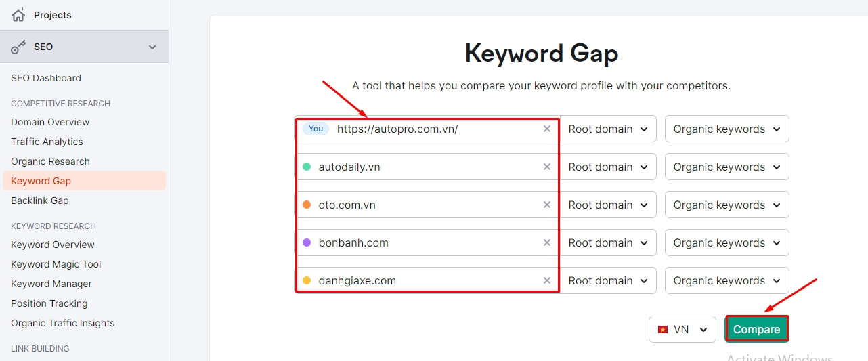868x361 pixels.
Task: Open Root domain dropdown for autodaily.vn
Action: pos(608,167)
